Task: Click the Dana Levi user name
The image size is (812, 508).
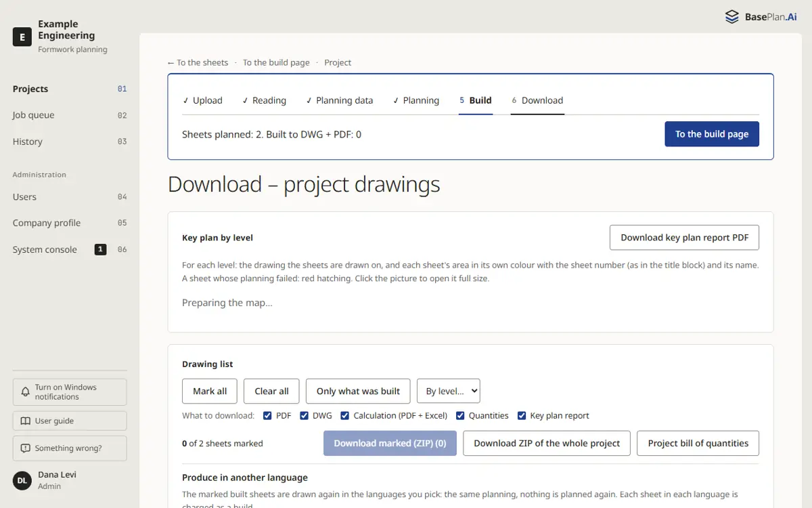Action: 58,475
